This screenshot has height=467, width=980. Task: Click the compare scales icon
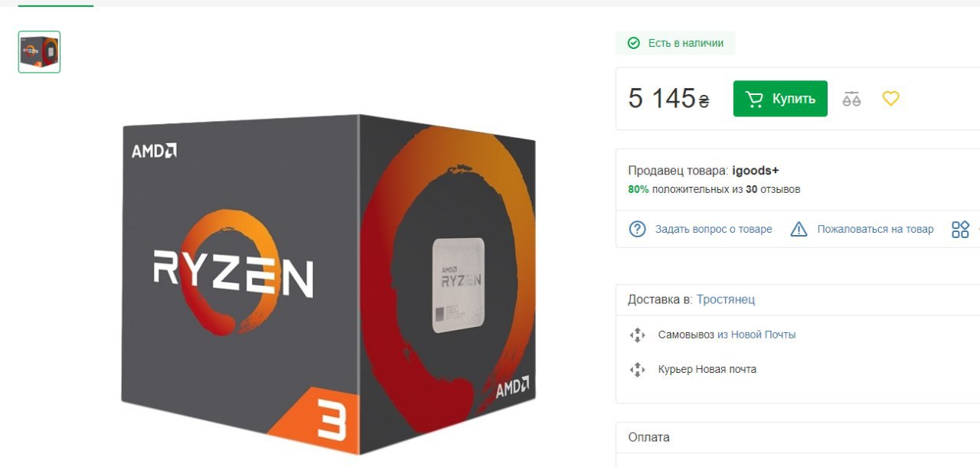(x=851, y=99)
